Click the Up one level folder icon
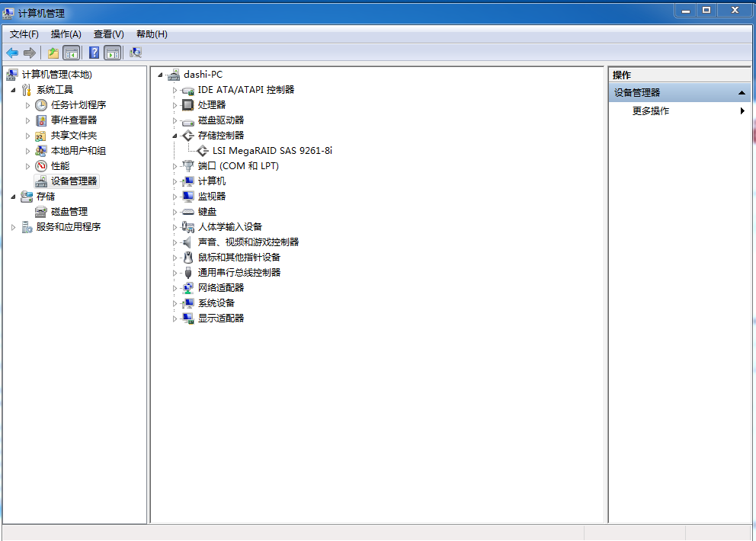756x541 pixels. click(53, 53)
